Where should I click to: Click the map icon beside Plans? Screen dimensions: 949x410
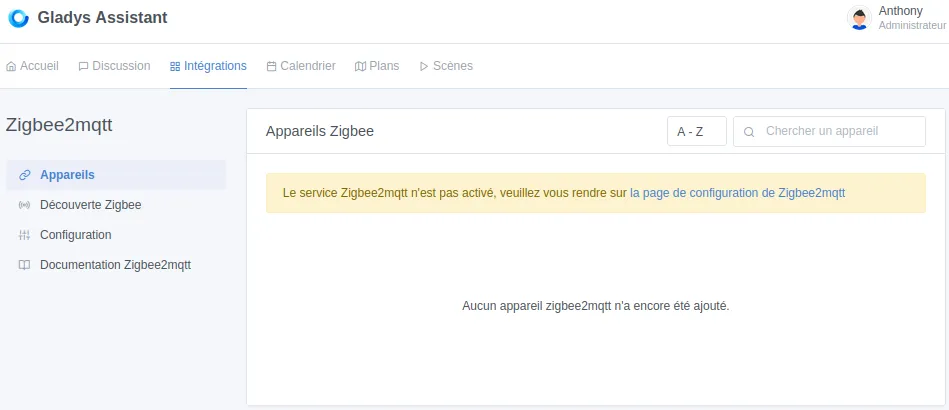pos(360,67)
